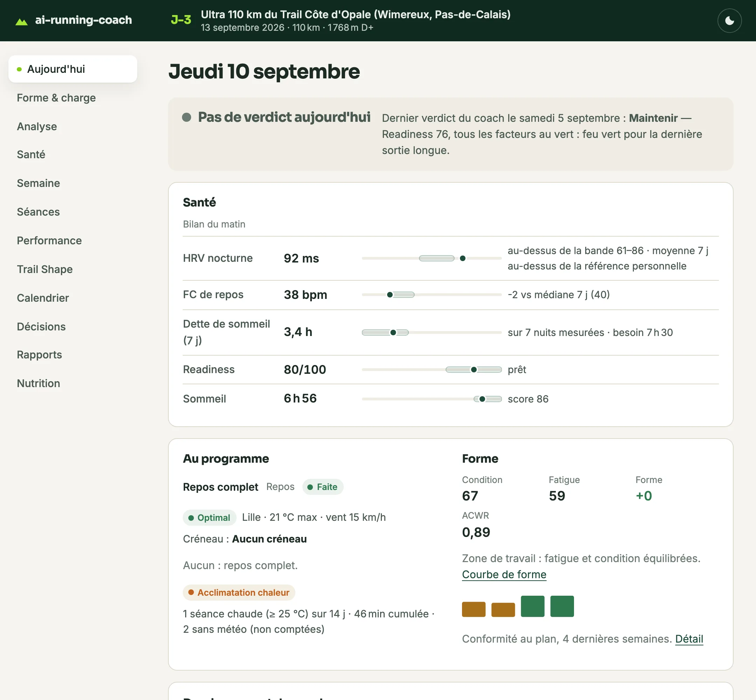Click the Faite status badge
This screenshot has height=700, width=756.
(323, 487)
